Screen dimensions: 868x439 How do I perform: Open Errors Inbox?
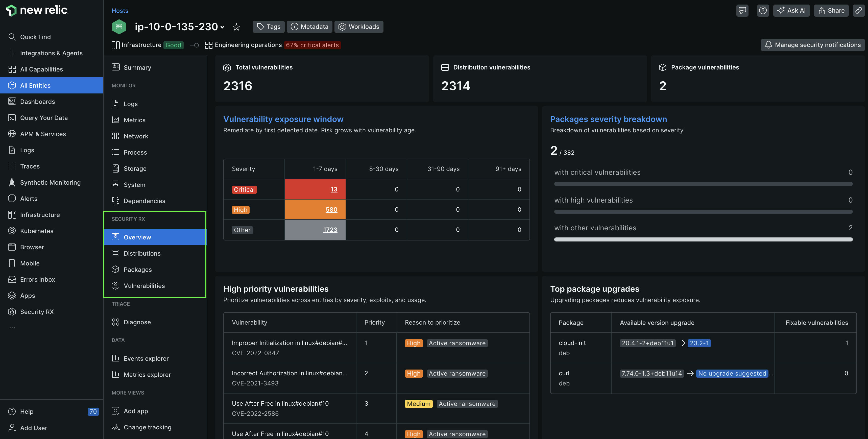[x=52, y=279]
